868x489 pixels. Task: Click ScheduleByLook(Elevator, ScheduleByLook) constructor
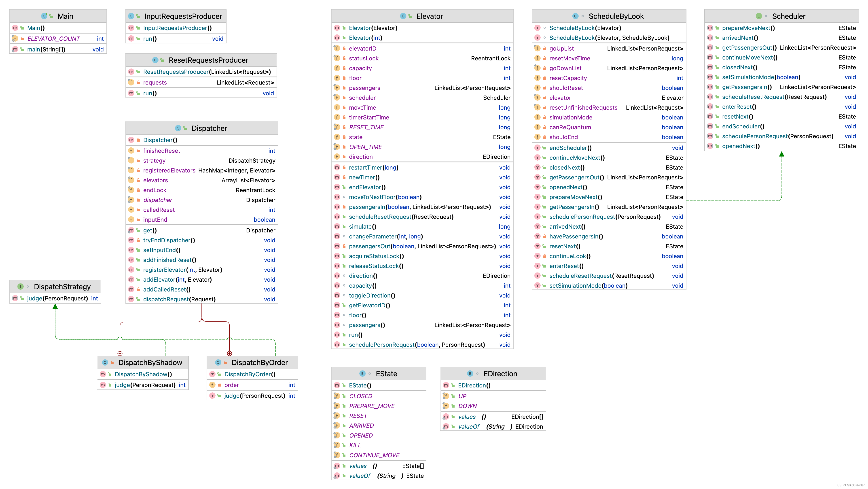tap(609, 38)
